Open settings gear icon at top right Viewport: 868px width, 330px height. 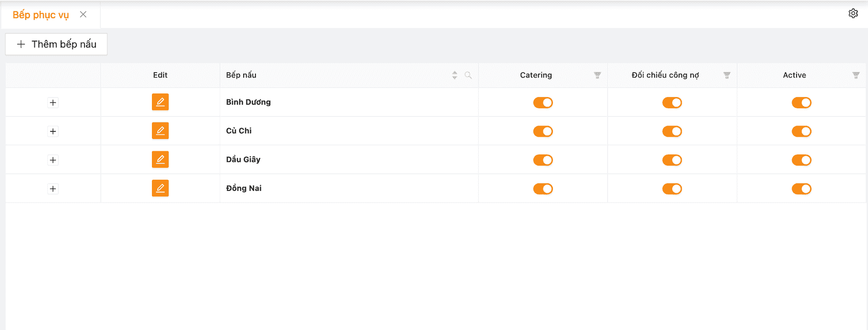coord(853,14)
